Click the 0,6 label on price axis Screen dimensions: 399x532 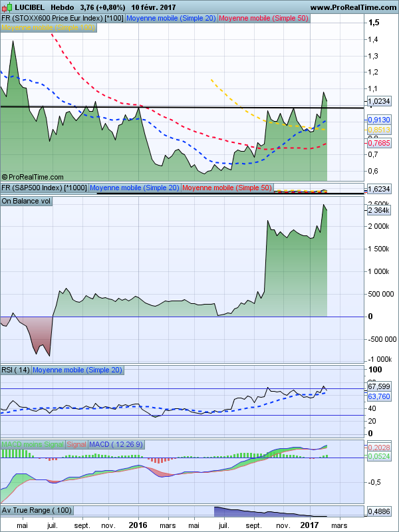(374, 171)
